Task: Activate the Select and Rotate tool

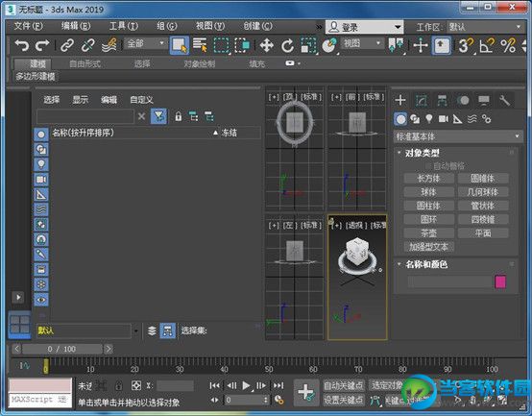Action: 287,45
